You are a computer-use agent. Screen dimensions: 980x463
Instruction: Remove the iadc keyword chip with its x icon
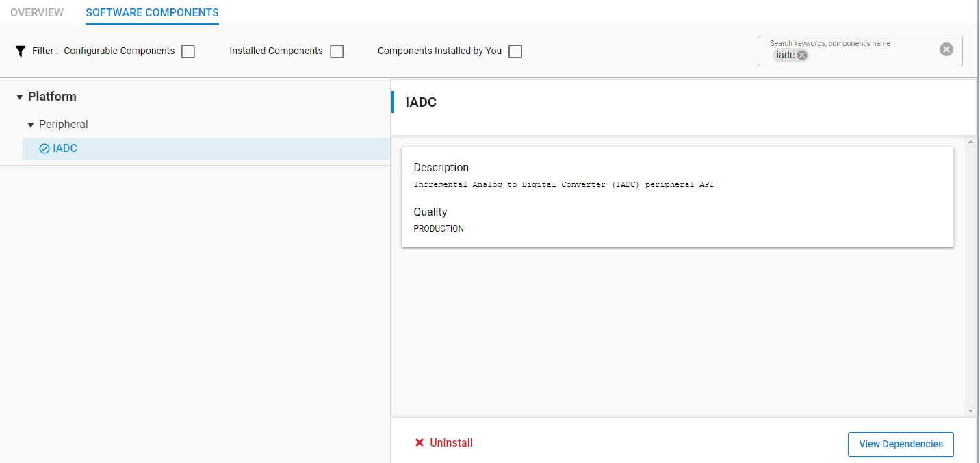tap(801, 55)
